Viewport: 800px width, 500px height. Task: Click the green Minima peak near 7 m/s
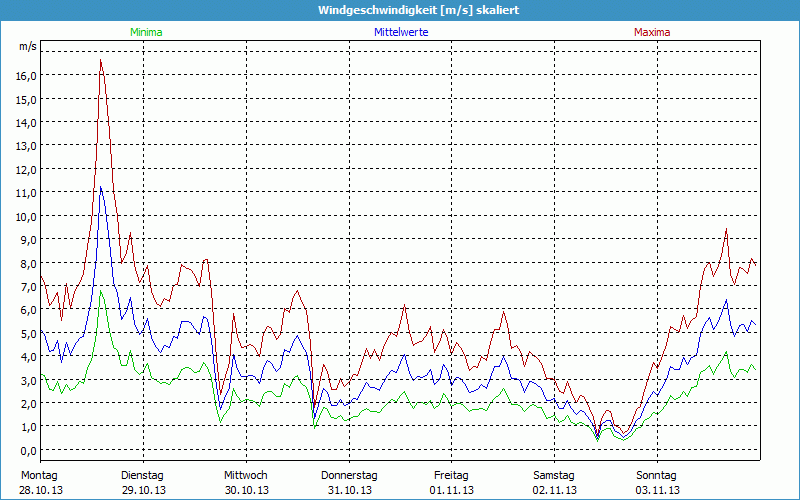tap(101, 291)
